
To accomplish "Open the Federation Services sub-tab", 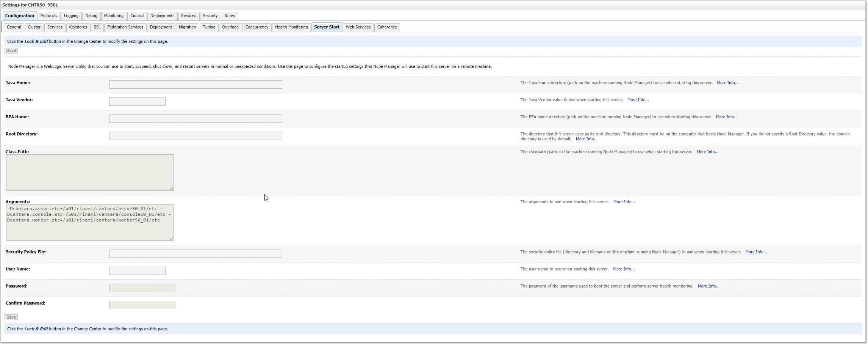I will pos(125,27).
